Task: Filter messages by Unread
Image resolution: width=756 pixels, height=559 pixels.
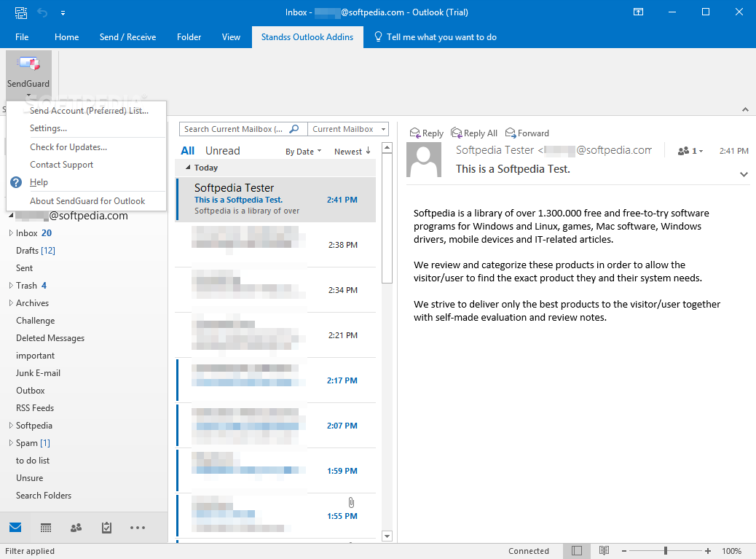Action: click(223, 151)
